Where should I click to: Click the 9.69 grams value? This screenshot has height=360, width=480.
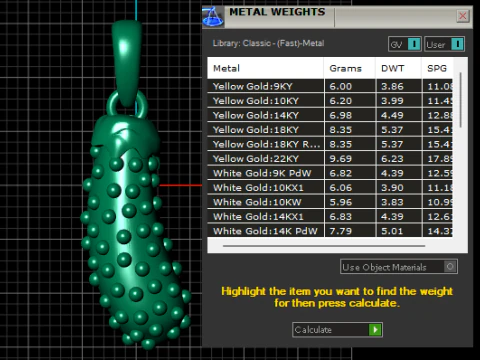coord(341,159)
